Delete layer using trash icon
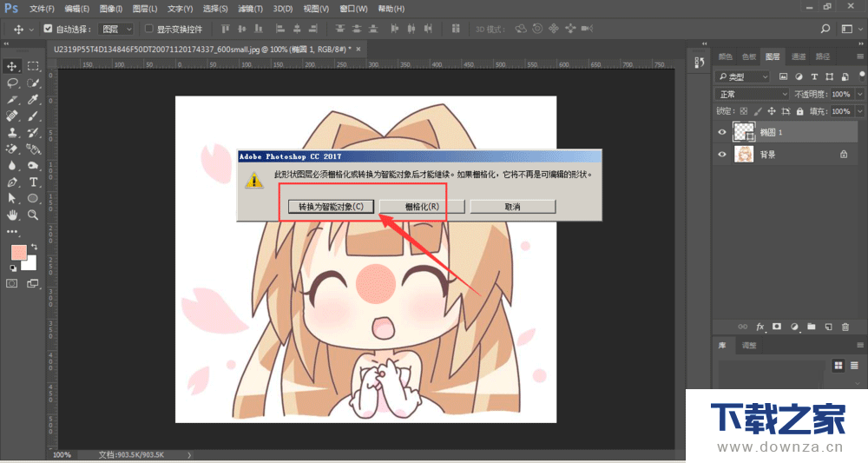 pyautogui.click(x=845, y=327)
